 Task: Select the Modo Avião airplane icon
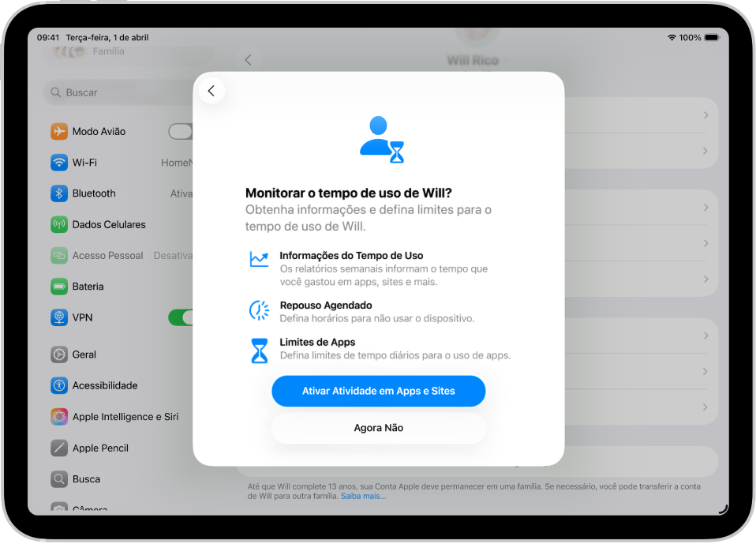pyautogui.click(x=59, y=131)
